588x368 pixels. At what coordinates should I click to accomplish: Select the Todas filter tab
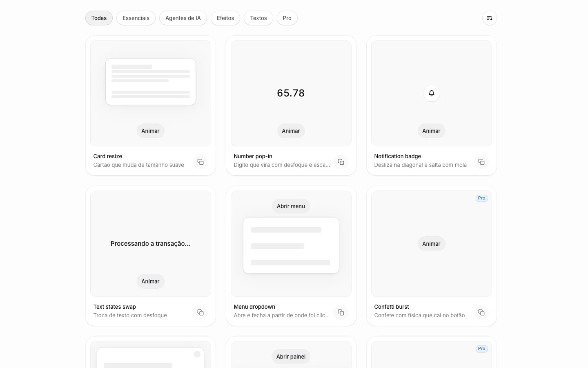[99, 18]
